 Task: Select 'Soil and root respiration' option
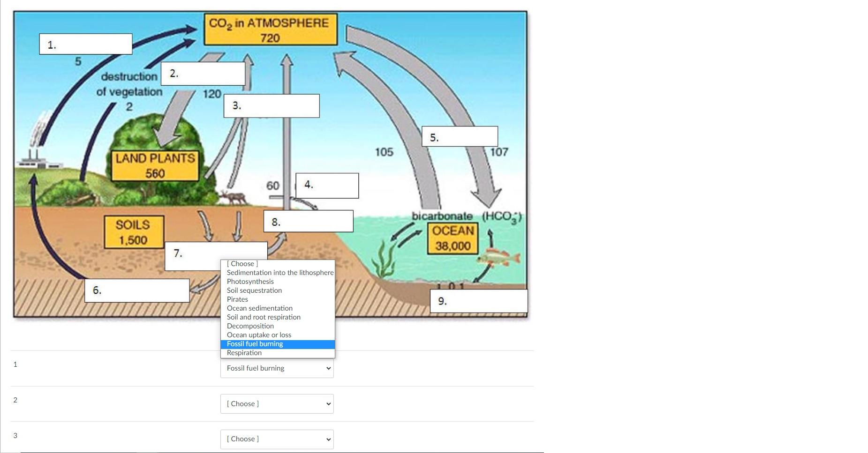tap(278, 317)
